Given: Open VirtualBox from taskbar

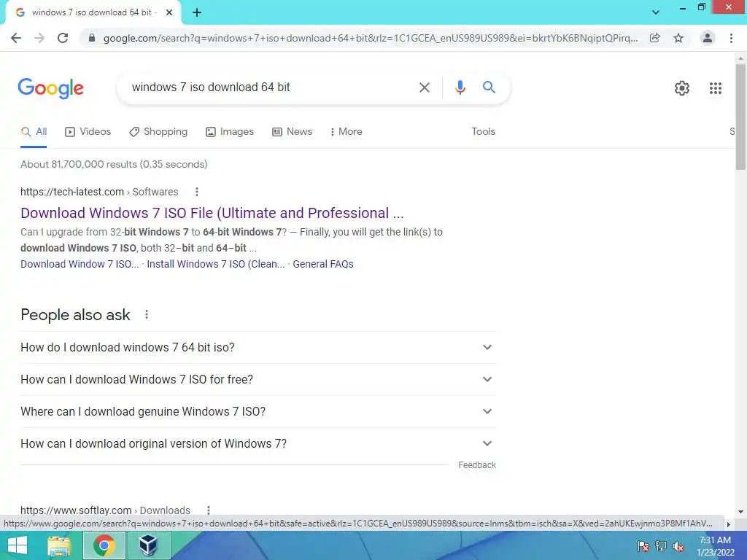Looking at the screenshot, I should tap(148, 545).
